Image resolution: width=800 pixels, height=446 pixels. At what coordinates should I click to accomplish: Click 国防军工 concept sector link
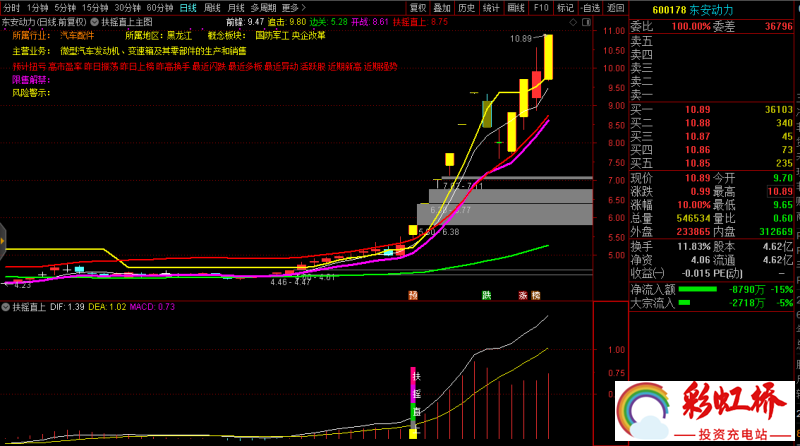tap(272, 35)
